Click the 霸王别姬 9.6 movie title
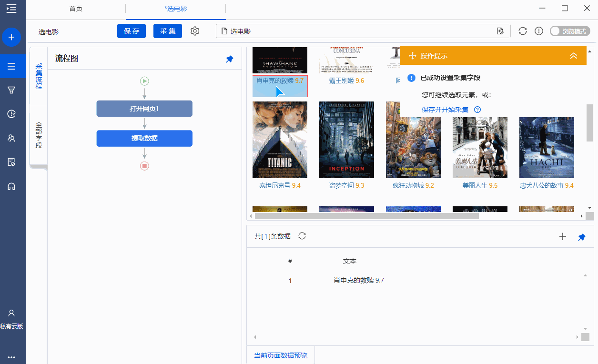The height and width of the screenshot is (364, 598). [346, 81]
